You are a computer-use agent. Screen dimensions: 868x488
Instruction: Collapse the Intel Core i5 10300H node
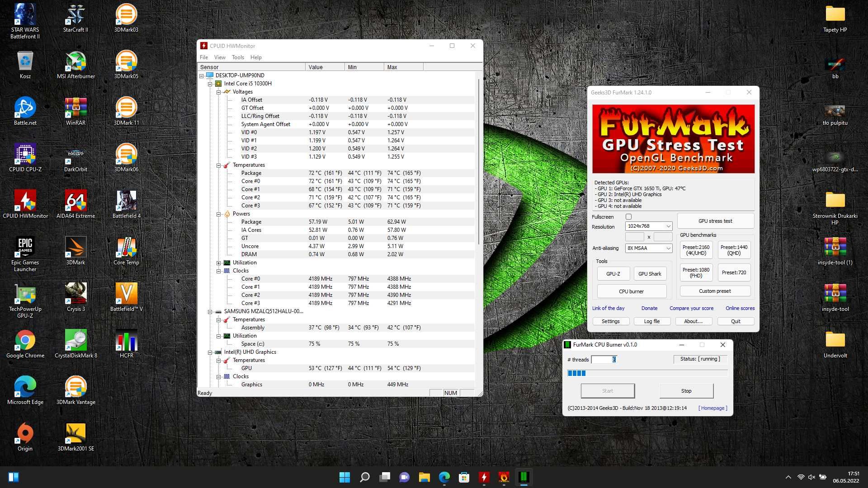pos(210,84)
